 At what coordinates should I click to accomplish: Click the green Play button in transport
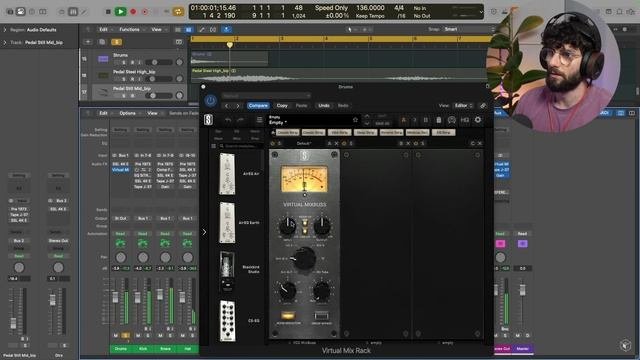[120, 12]
